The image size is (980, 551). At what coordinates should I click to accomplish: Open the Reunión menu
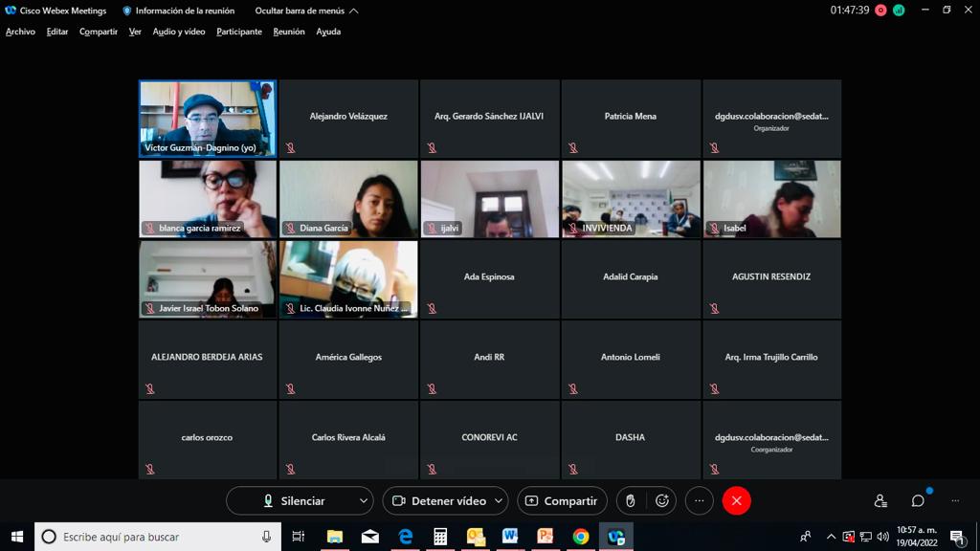point(289,32)
